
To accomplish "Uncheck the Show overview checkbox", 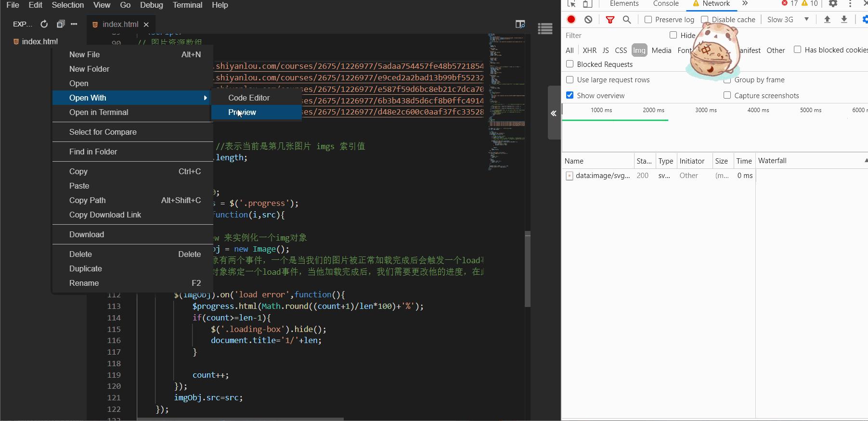I will (x=570, y=95).
